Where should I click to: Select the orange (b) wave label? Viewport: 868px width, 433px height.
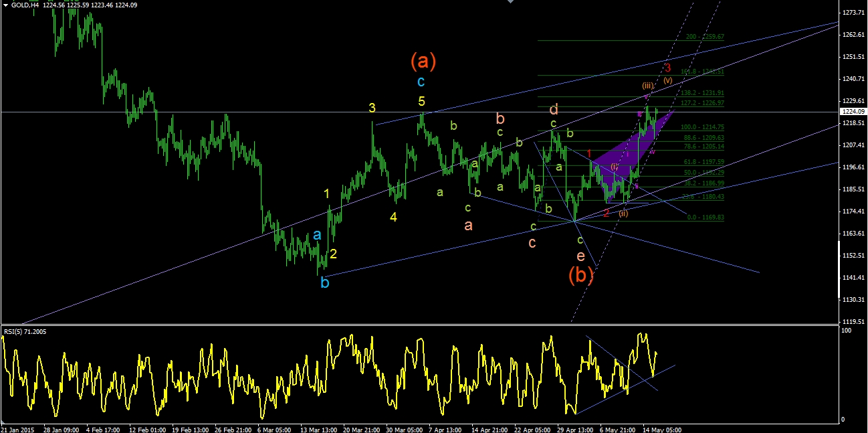pos(581,275)
